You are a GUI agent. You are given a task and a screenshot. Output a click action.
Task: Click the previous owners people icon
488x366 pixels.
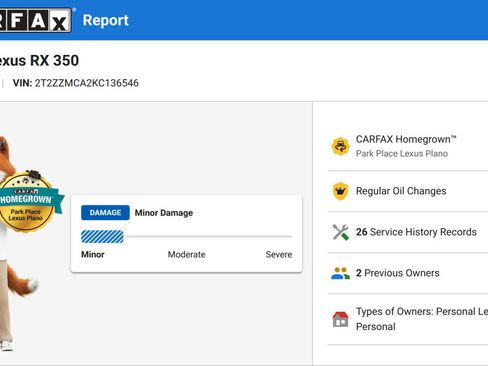point(340,273)
